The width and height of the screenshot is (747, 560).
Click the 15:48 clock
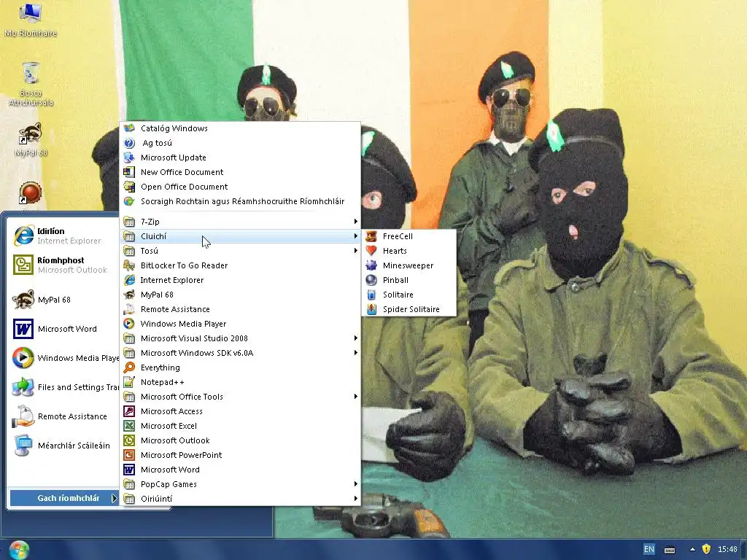[x=727, y=550]
